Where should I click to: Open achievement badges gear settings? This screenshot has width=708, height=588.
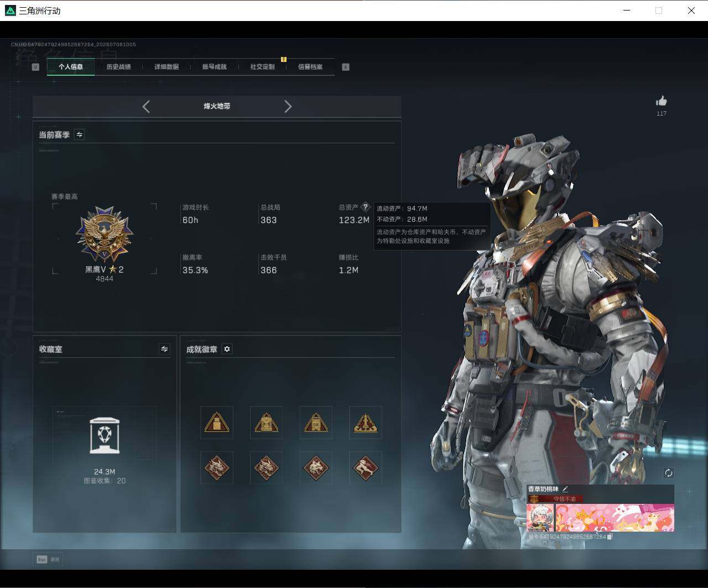coord(227,349)
